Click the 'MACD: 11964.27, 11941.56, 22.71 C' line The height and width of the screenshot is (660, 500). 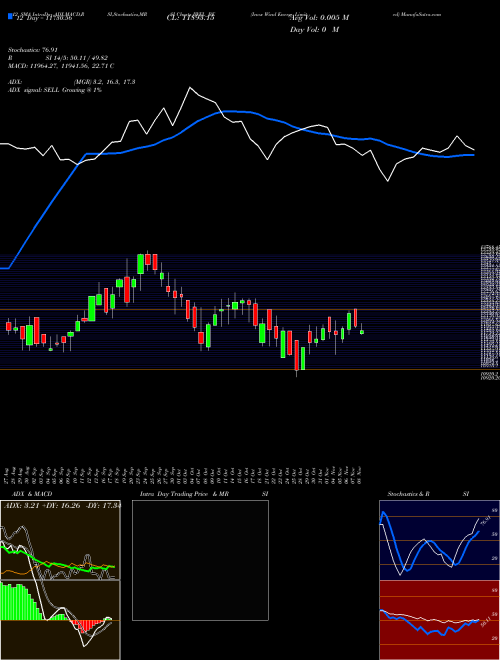(x=61, y=66)
